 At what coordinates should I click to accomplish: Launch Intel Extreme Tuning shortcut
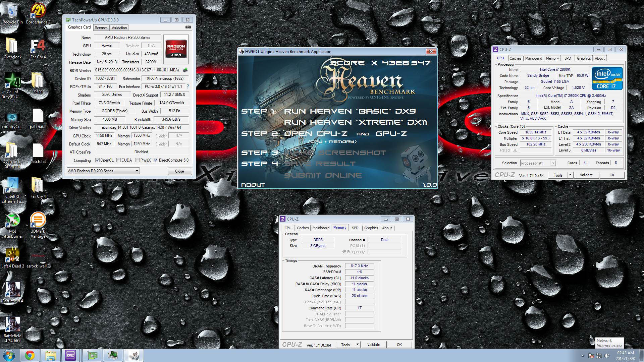point(12,190)
